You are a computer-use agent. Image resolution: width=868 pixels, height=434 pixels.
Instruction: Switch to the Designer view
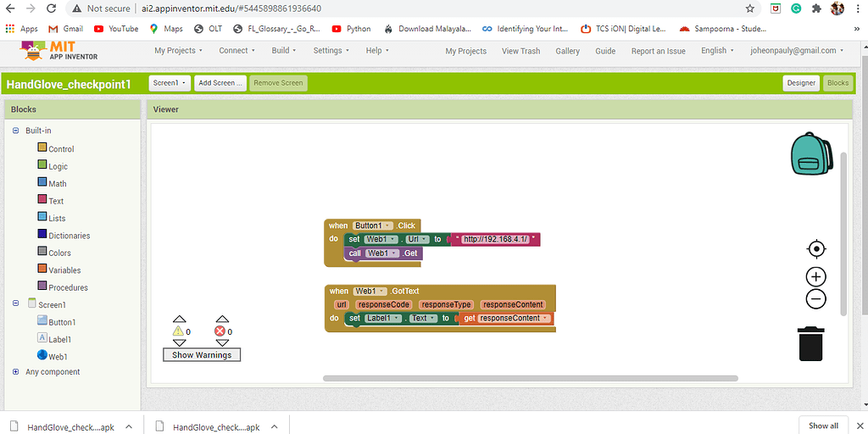[x=801, y=83]
